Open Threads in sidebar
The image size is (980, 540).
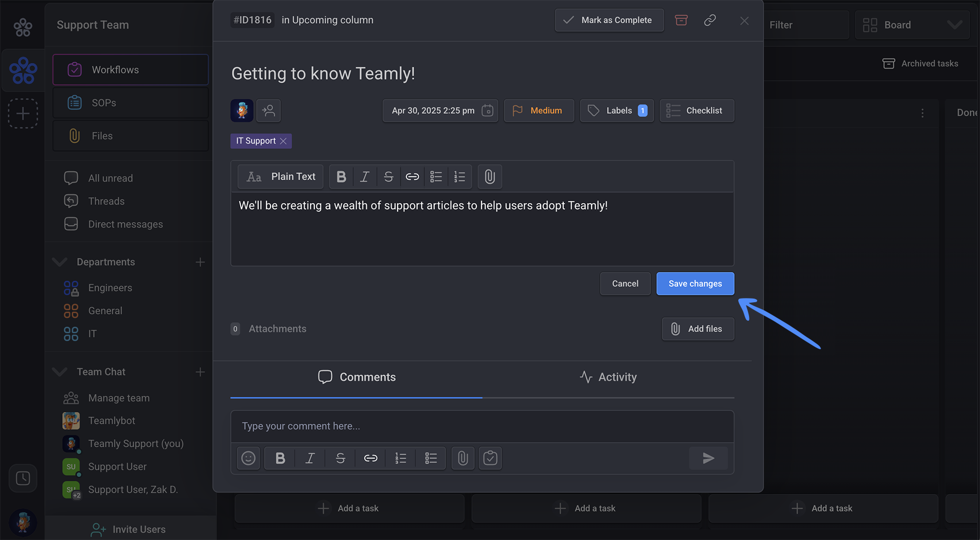(x=106, y=201)
